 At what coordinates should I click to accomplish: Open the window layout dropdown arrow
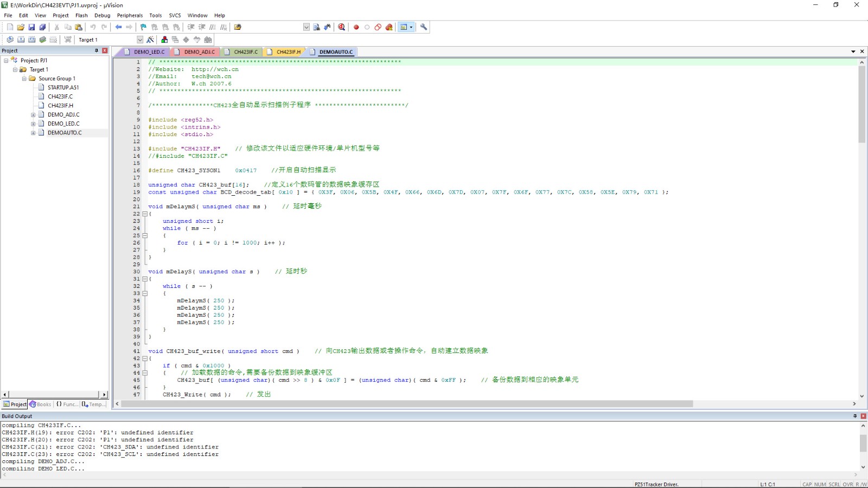tap(411, 27)
